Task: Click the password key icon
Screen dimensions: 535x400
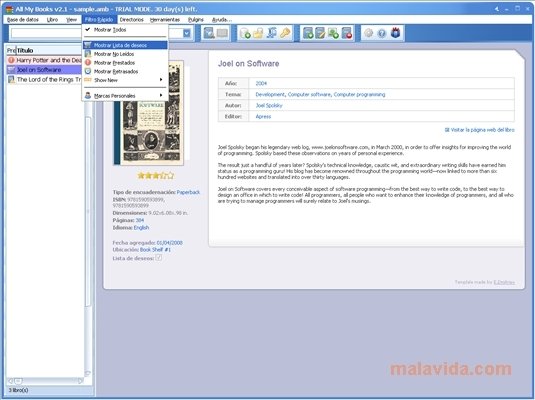Action: click(285, 33)
